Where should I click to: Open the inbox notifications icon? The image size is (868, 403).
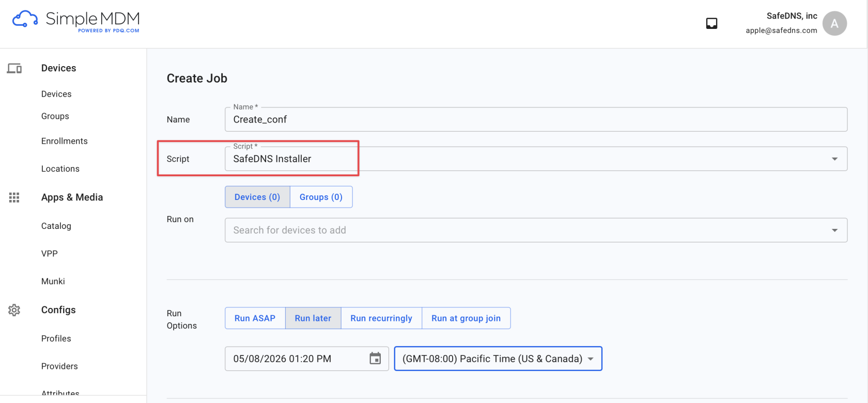coord(711,23)
